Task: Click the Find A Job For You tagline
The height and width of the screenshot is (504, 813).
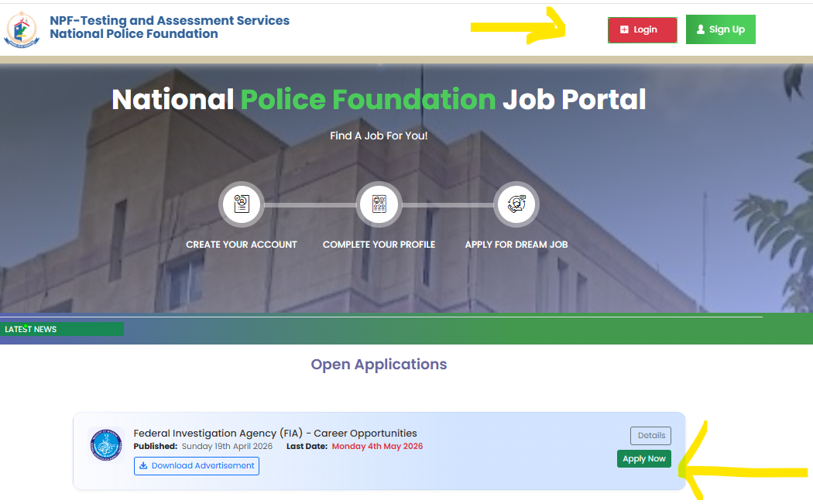Action: tap(379, 135)
